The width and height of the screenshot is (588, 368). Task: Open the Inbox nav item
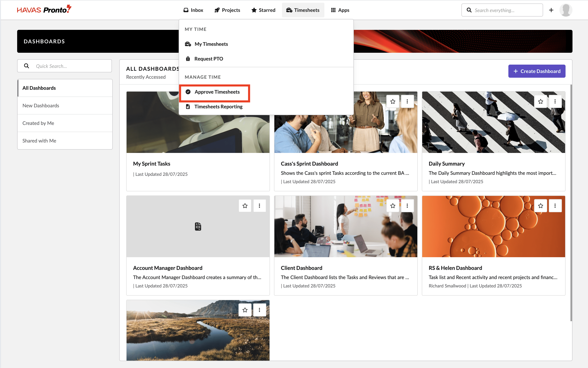(x=193, y=10)
